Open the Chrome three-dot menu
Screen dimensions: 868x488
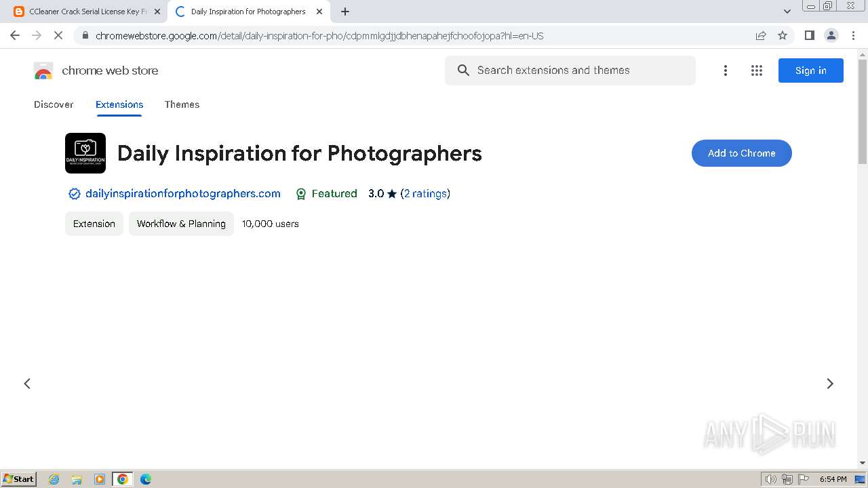tap(853, 35)
